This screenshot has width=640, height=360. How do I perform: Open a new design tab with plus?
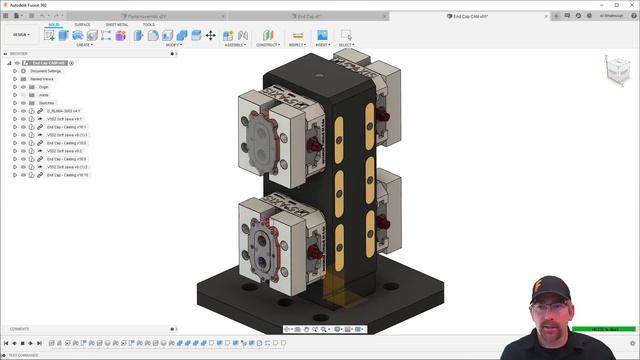tap(556, 16)
